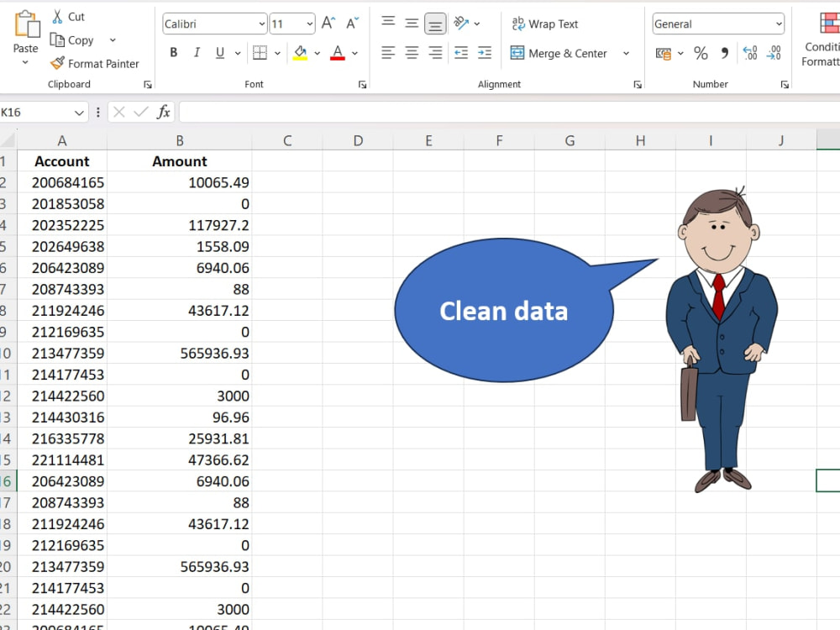
Task: Toggle Italic formatting
Action: (x=197, y=52)
